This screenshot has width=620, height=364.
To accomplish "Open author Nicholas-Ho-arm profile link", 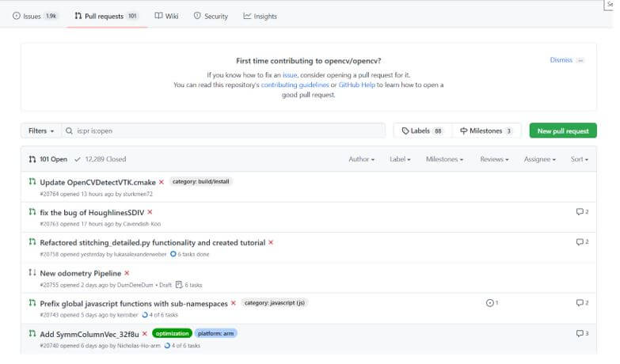I will [x=139, y=346].
